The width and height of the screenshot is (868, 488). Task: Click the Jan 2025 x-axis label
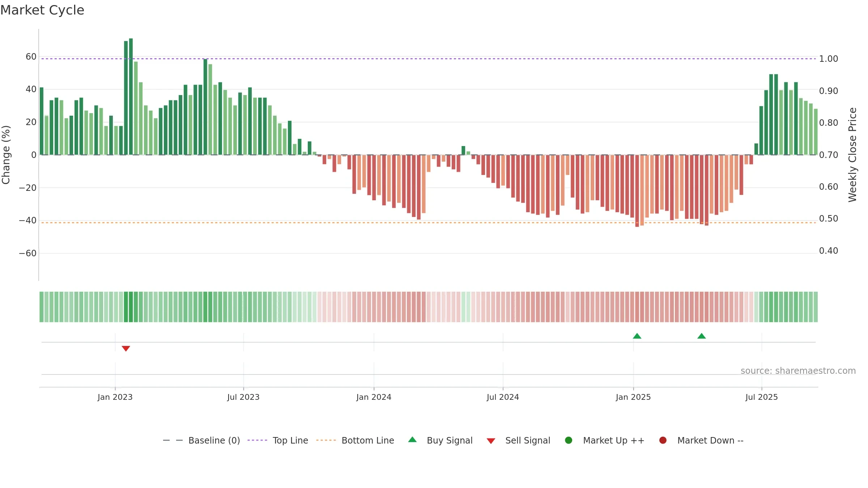click(633, 397)
